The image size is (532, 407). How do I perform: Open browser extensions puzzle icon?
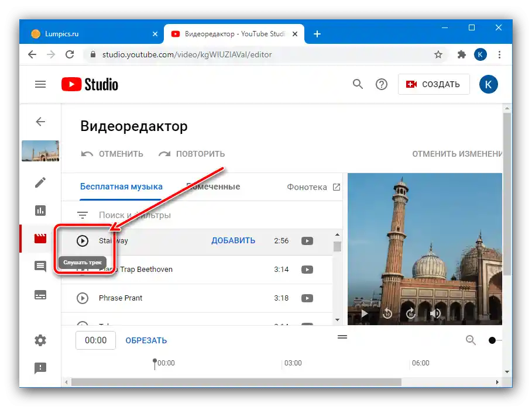pos(461,54)
